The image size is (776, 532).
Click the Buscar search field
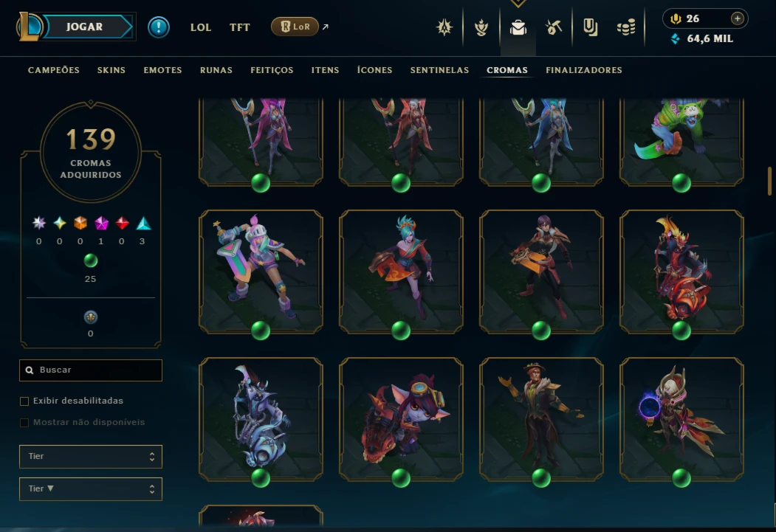coord(91,370)
